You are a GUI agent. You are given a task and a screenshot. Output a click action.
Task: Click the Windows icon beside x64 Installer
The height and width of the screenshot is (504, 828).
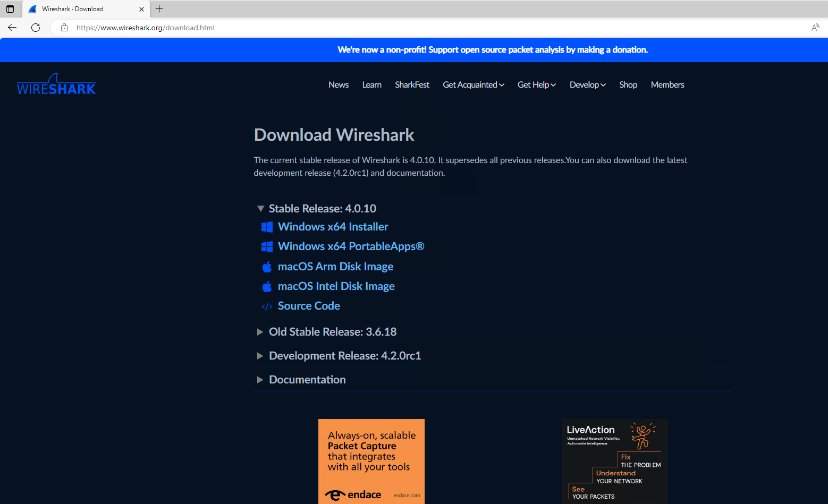click(x=267, y=227)
